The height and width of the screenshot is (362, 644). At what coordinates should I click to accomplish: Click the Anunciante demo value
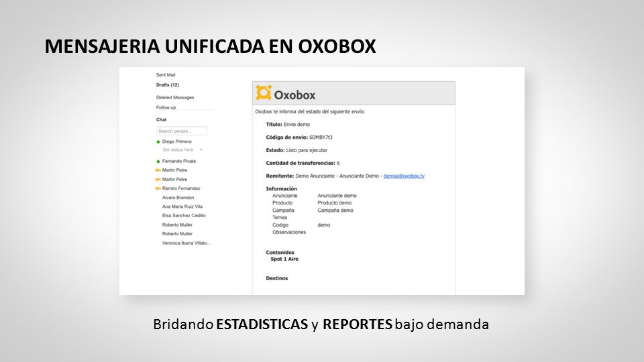pyautogui.click(x=337, y=196)
